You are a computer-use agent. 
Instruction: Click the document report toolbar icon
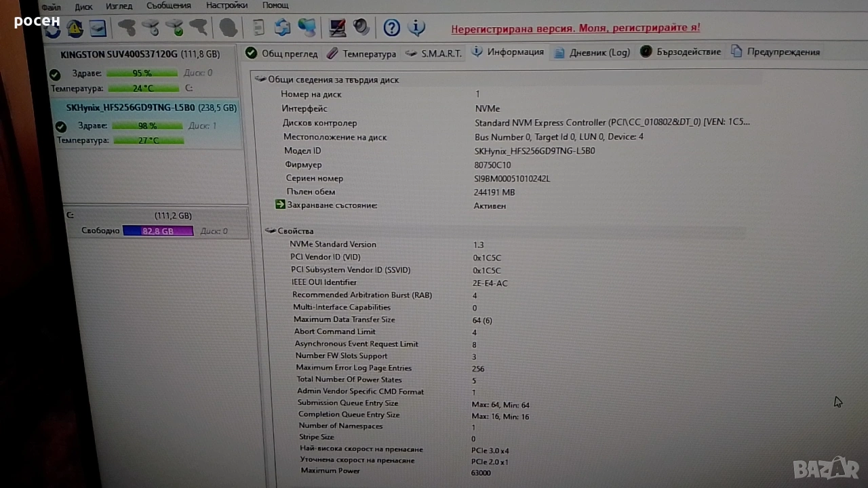(258, 27)
